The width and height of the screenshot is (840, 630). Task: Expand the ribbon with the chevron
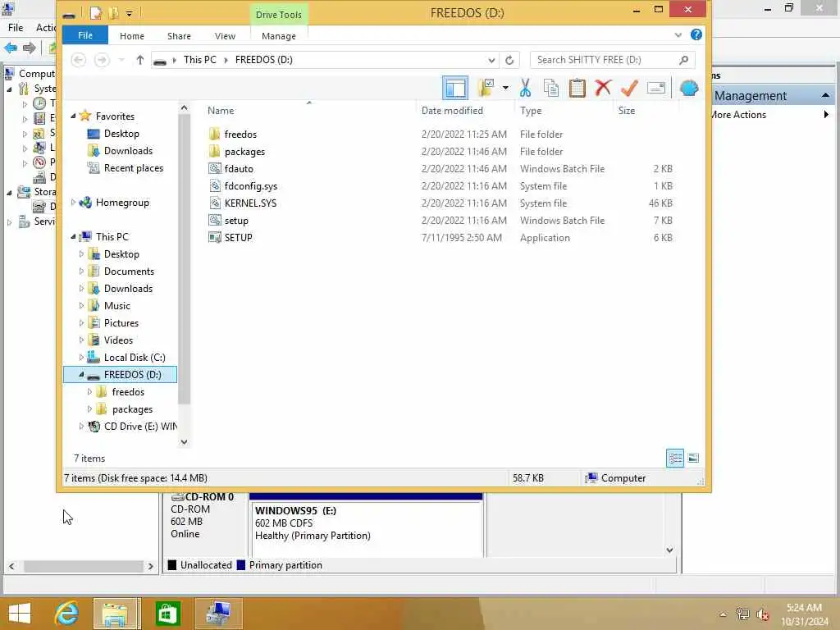click(x=678, y=35)
